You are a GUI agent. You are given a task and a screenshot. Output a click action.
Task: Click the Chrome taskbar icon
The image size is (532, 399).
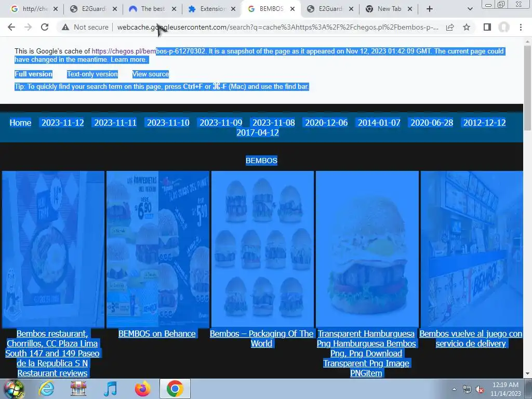[175, 389]
